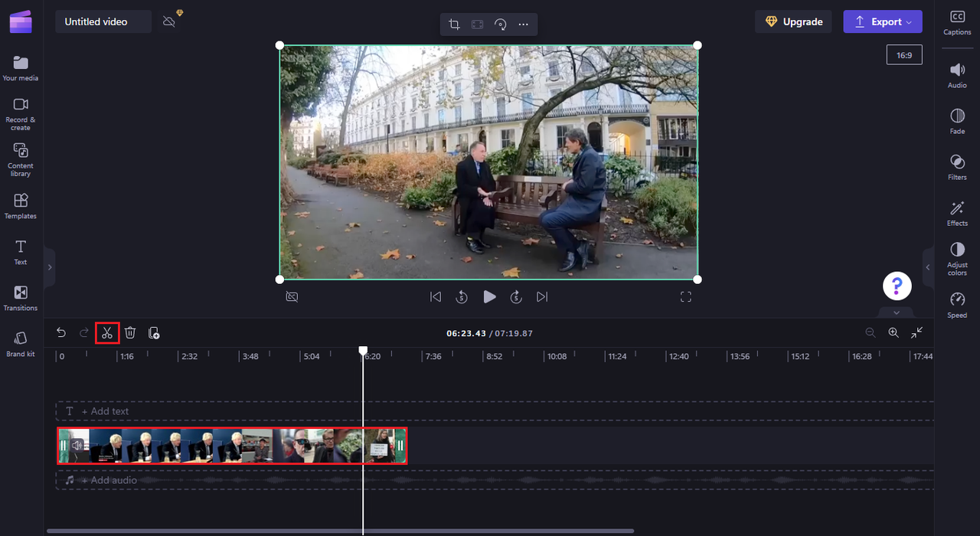Open the Fade properties panel

click(x=957, y=122)
